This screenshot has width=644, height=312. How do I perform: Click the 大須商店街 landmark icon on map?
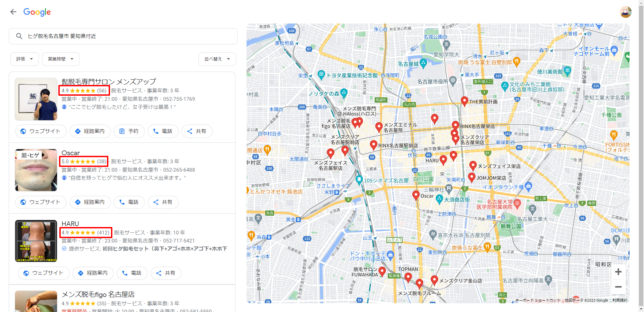point(439,199)
